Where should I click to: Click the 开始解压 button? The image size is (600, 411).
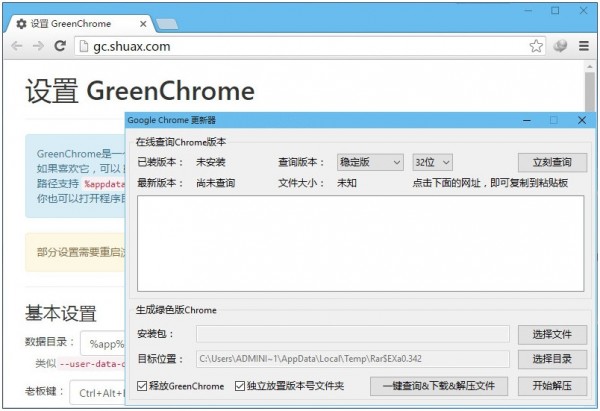pos(552,386)
